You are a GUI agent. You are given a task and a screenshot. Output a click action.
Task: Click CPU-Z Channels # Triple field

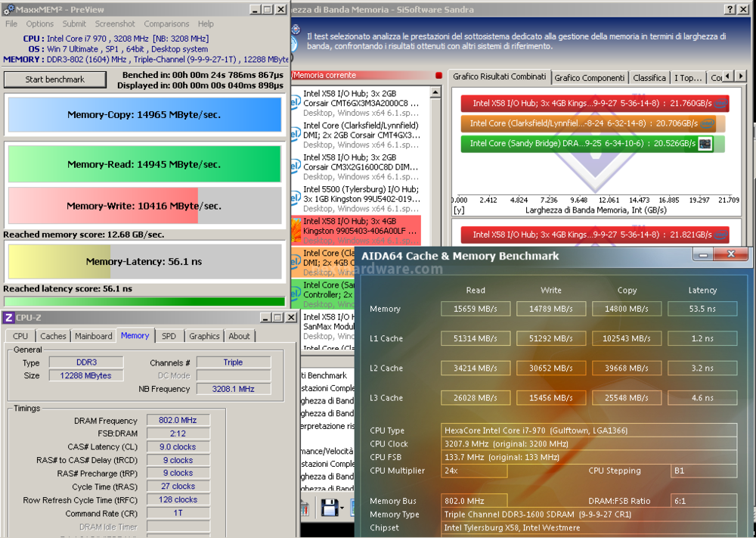point(234,362)
